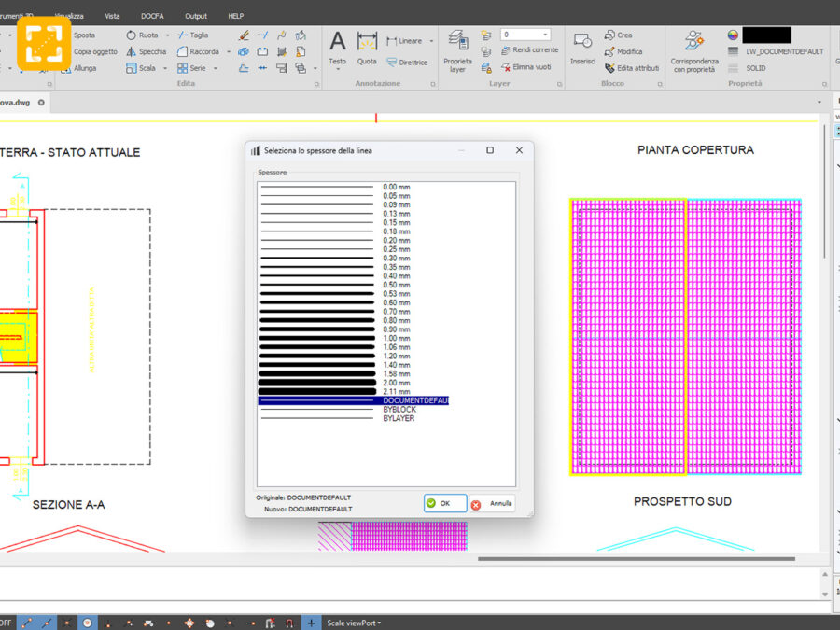This screenshot has height=630, width=840.
Task: Click Annulla to cancel the dialog
Action: 492,503
